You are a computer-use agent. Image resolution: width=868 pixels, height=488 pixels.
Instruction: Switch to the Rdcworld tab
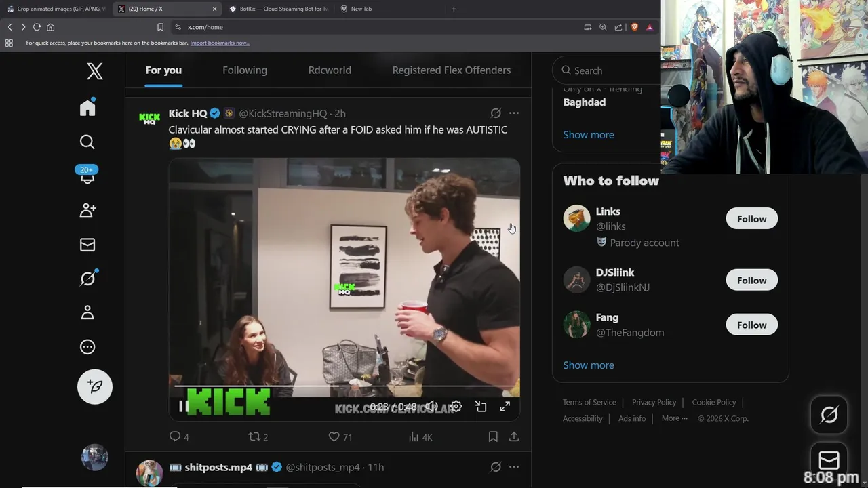click(330, 70)
